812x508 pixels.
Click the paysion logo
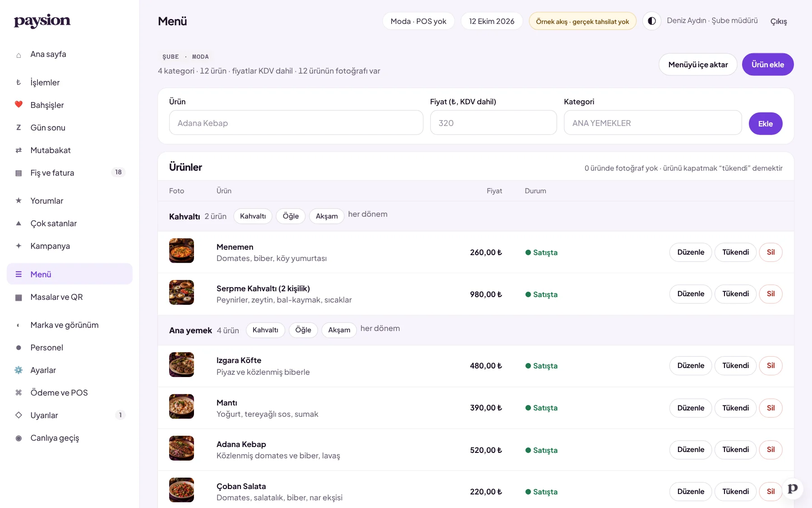tap(42, 21)
